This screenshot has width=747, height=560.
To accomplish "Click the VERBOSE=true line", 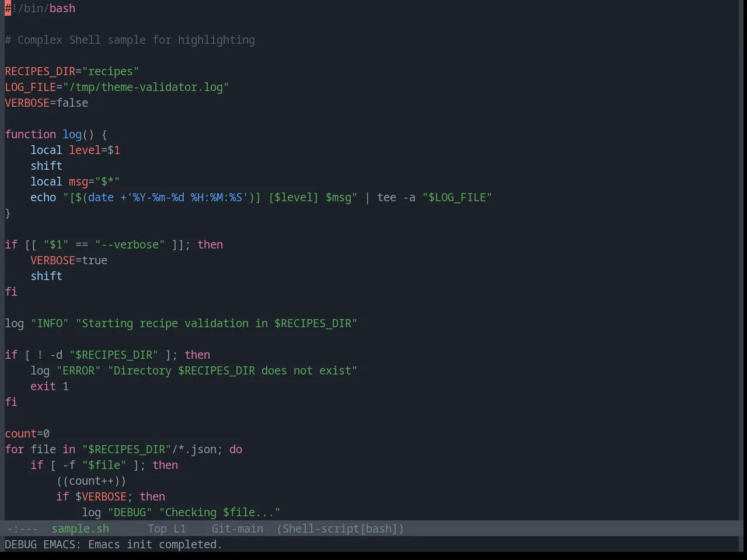I will (69, 261).
